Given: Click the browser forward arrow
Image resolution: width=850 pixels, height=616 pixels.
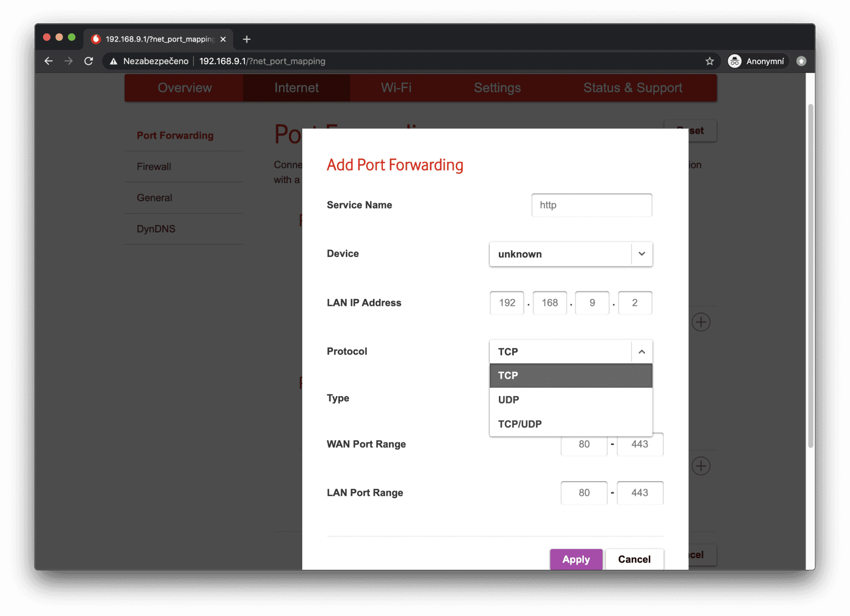Looking at the screenshot, I should point(69,61).
